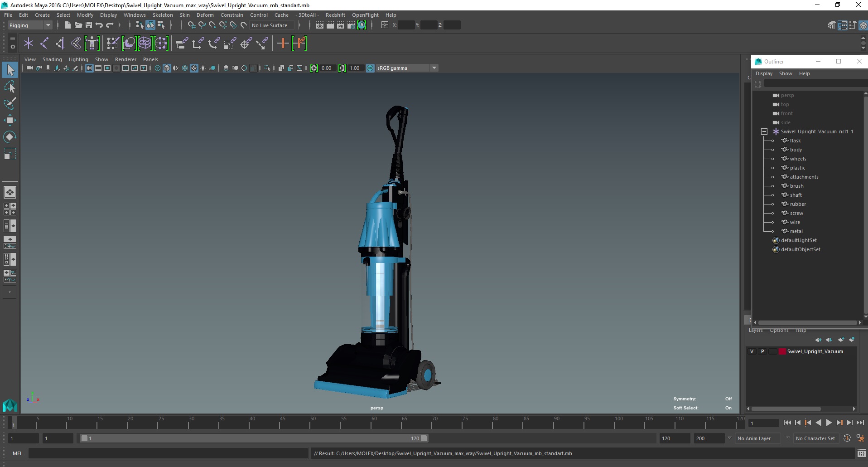Image resolution: width=868 pixels, height=467 pixels.
Task: Toggle color management ON button
Action: 370,68
